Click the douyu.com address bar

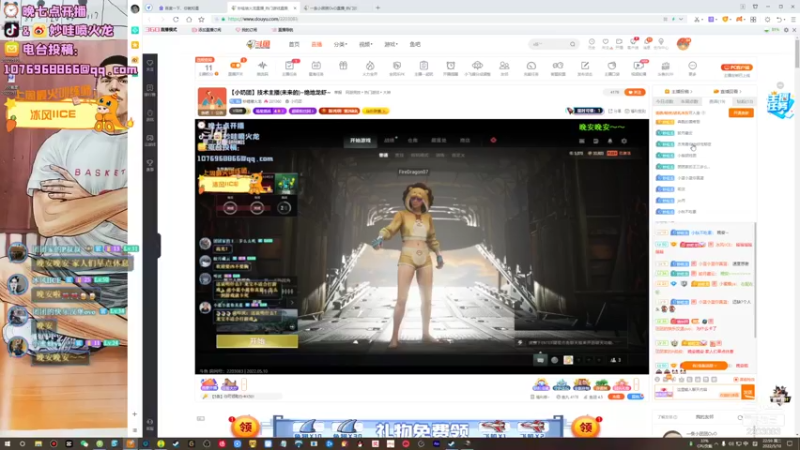(439, 19)
